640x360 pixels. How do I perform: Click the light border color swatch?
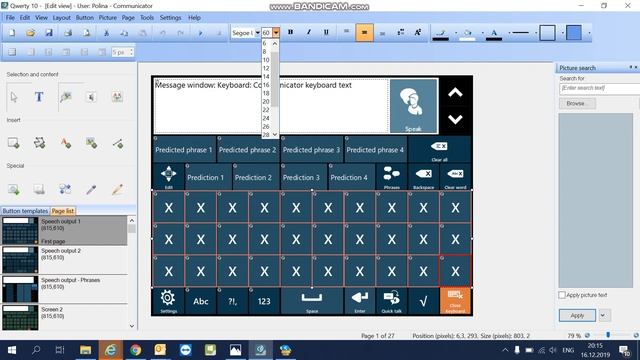click(x=547, y=33)
